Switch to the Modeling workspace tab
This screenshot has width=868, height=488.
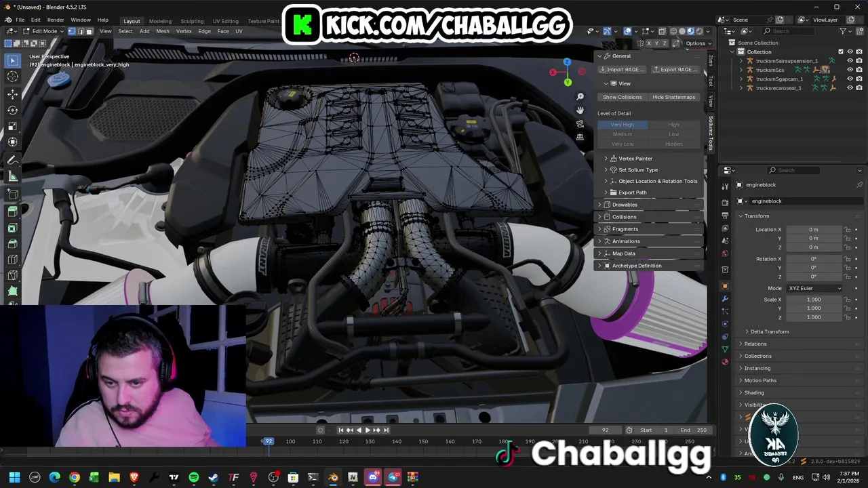pos(160,21)
